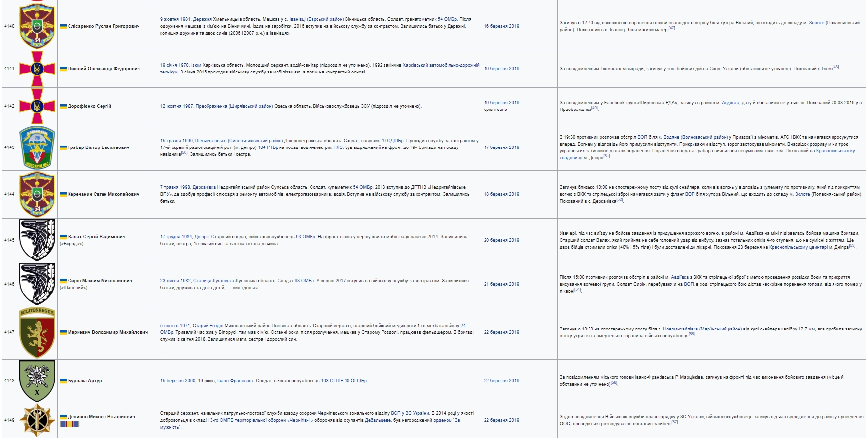Click the Краснопільському цвинтарі link
This screenshot has width=868, height=440.
[798, 247]
